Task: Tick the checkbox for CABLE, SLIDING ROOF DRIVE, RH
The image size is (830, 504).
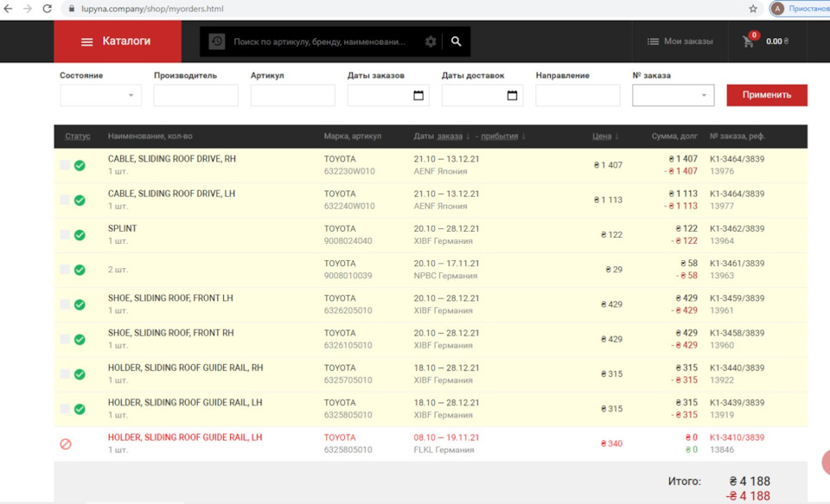Action: [x=65, y=165]
